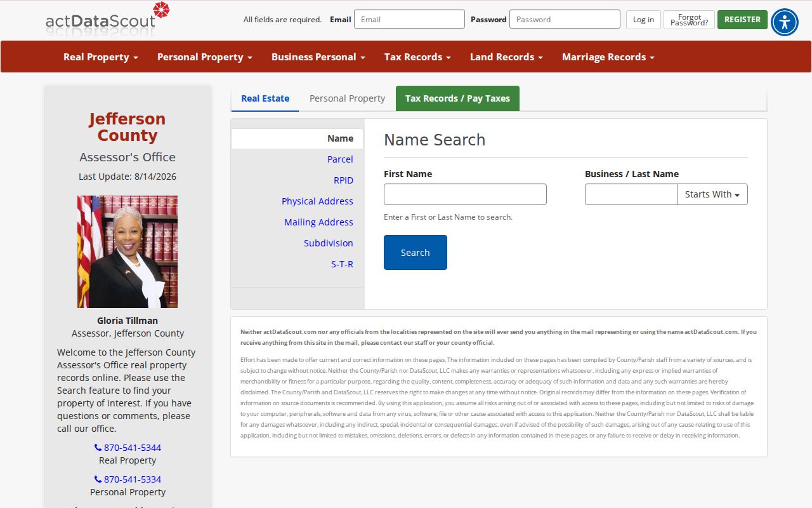This screenshot has width=812, height=508.
Task: Click the blue Search button
Action: 416,252
